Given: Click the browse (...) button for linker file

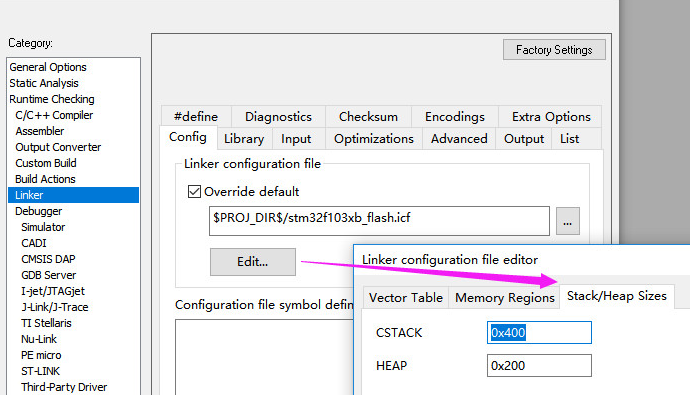Looking at the screenshot, I should tap(568, 221).
